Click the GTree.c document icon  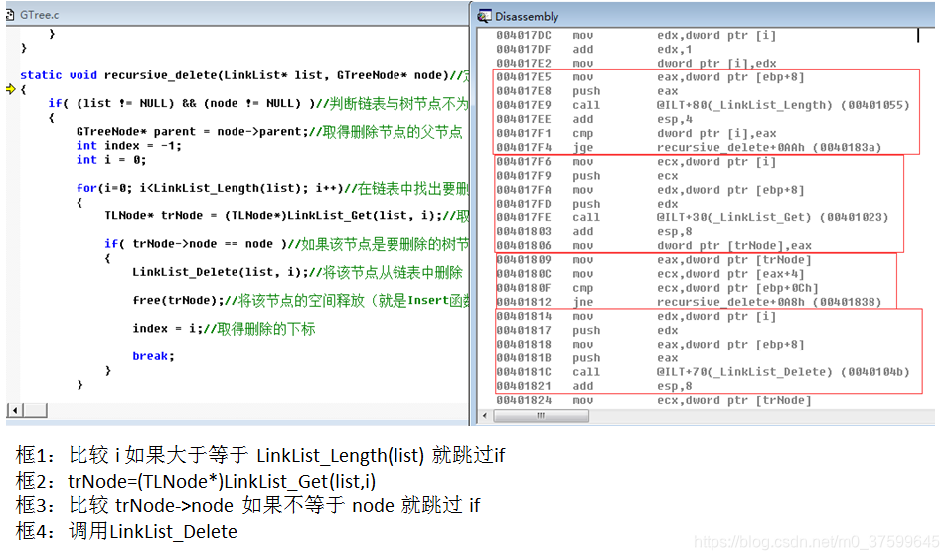10,15
